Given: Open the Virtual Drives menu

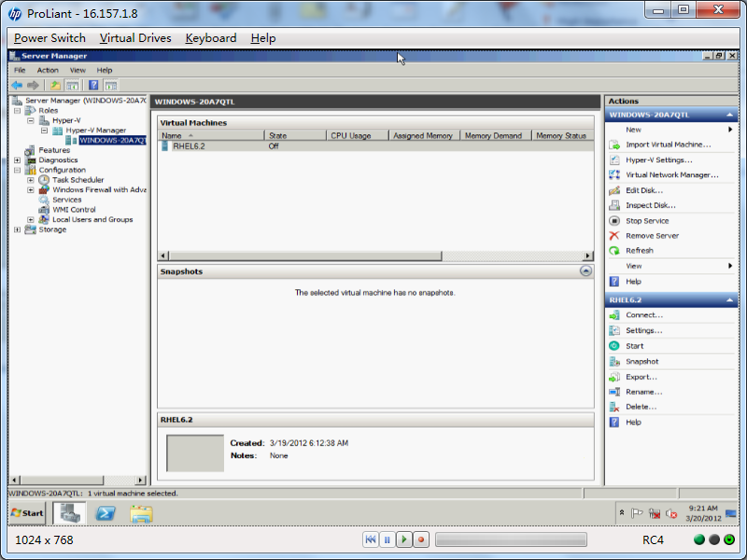Looking at the screenshot, I should click(135, 38).
